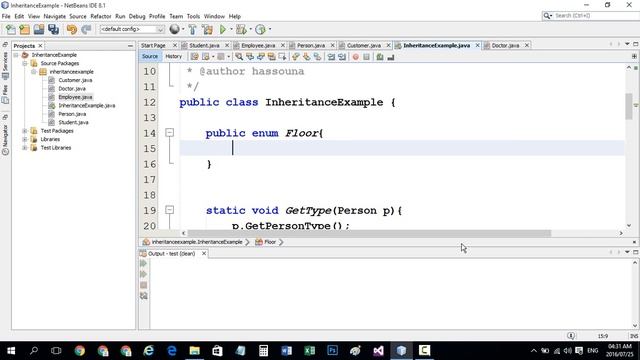Open the Run Project dropdown arrow
Image resolution: width=640 pixels, height=360 pixels.
(x=231, y=29)
